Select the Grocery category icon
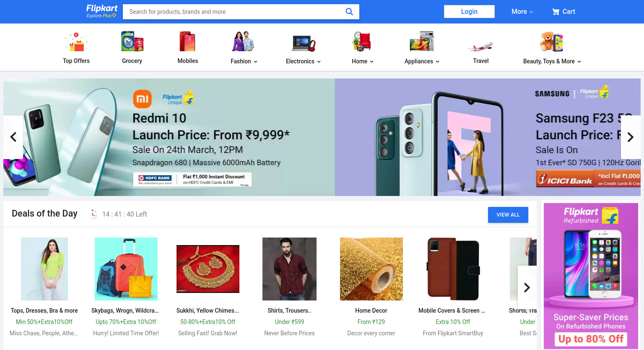Image resolution: width=644 pixels, height=350 pixels. (x=132, y=42)
